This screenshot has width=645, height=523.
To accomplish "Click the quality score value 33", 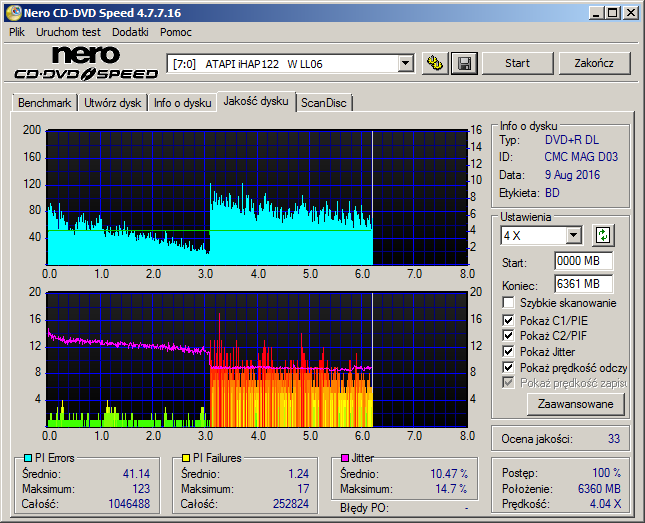I will [x=614, y=439].
